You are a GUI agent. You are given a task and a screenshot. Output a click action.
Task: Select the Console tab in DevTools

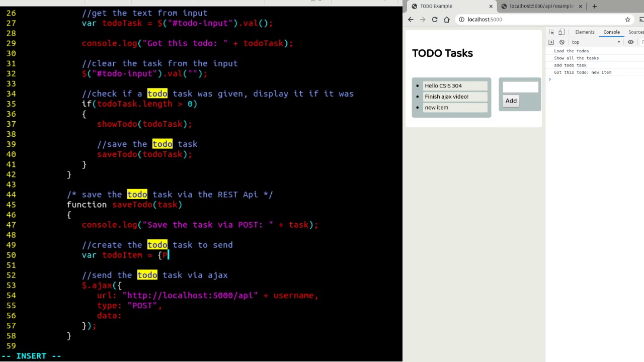[x=612, y=32]
